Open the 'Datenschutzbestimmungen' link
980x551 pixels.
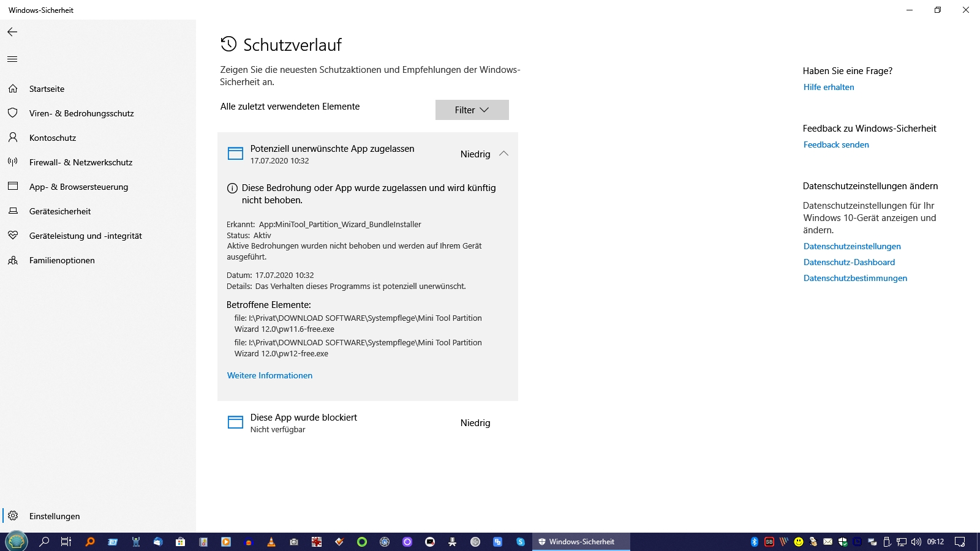click(855, 278)
